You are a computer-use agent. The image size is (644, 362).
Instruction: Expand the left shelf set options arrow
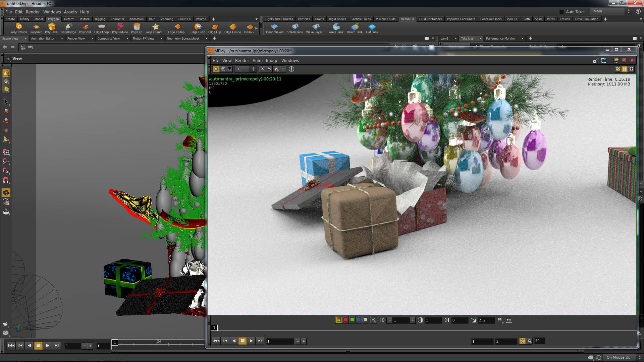pos(257,19)
